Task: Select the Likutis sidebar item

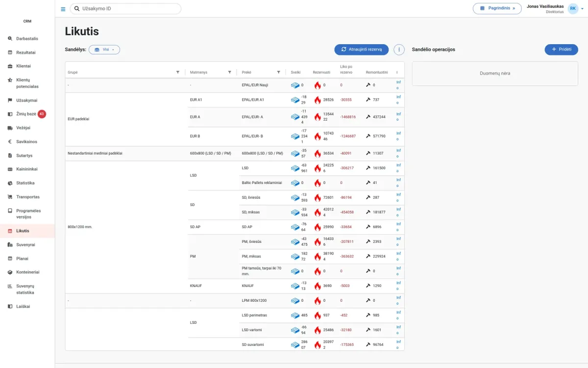Action: tap(27, 231)
